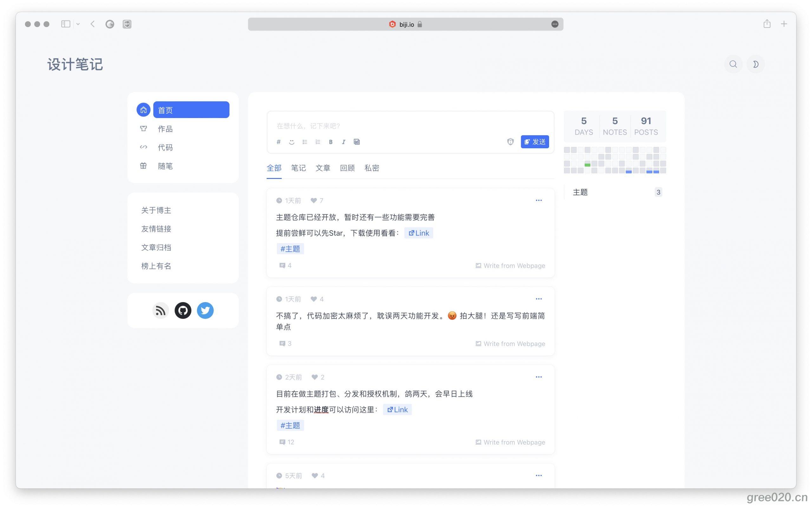Click #主题 tag in the 2天前 note
This screenshot has width=812, height=508.
pos(290,426)
